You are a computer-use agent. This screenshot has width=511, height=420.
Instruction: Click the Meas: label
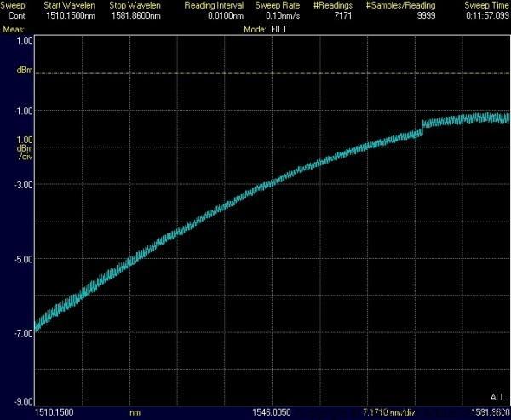(x=14, y=28)
